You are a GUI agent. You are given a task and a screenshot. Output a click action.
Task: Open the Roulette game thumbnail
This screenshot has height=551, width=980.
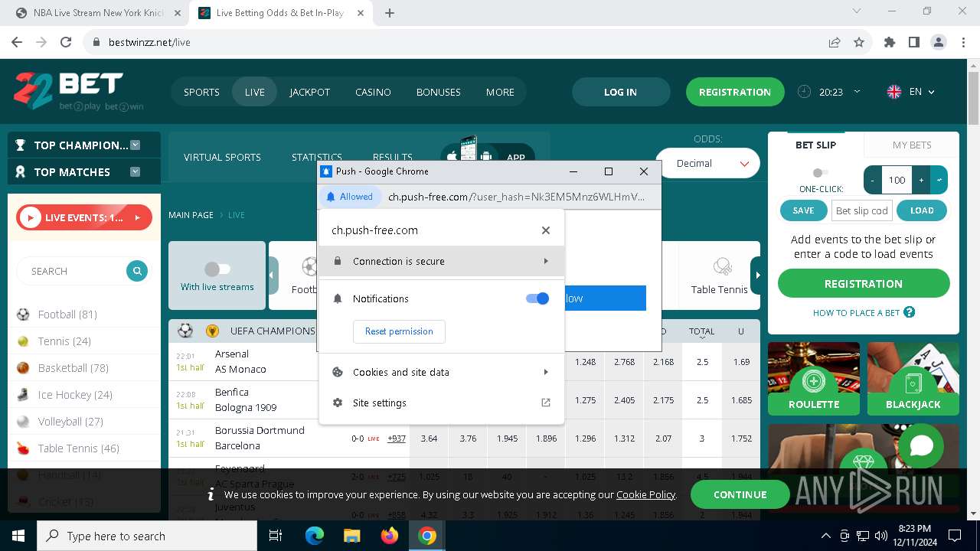(x=814, y=379)
